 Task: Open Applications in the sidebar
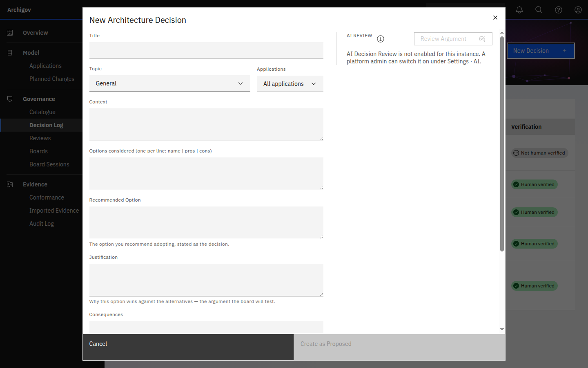tap(45, 66)
